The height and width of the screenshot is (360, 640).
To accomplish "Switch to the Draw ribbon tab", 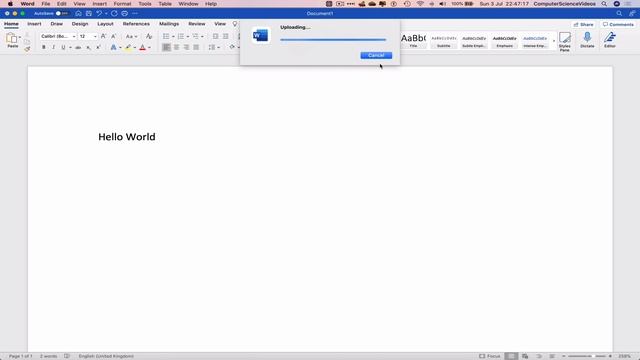I will tap(57, 24).
